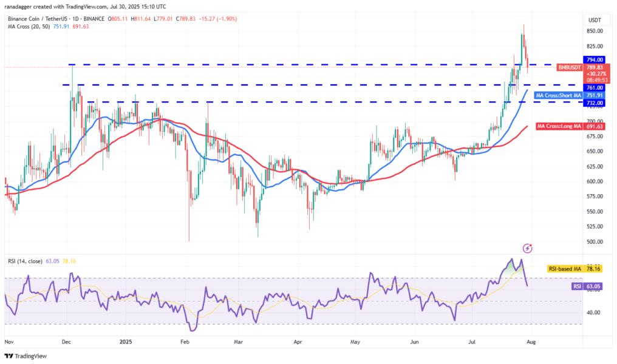This screenshot has height=364, width=617.
Task: Click the BINANCE exchange name in the legend
Action: (x=95, y=19)
